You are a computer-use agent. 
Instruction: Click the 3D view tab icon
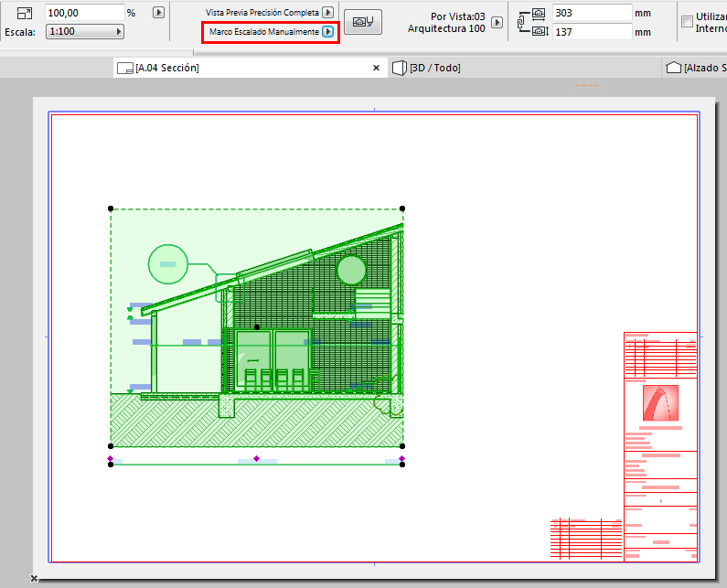coord(399,69)
